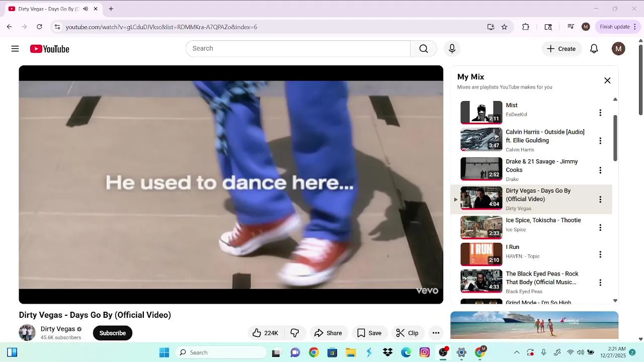This screenshot has width=644, height=362.
Task: Open Chrome extensions puzzle icon
Action: click(526, 27)
